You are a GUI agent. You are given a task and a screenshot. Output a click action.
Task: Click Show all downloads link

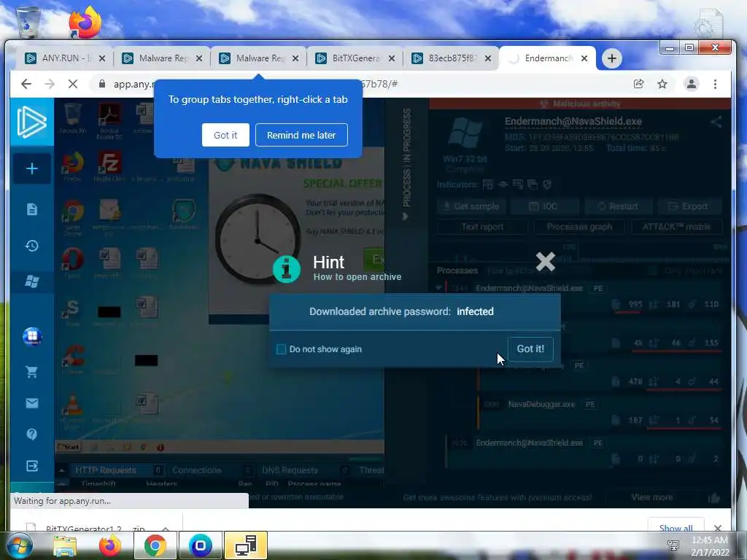[676, 528]
